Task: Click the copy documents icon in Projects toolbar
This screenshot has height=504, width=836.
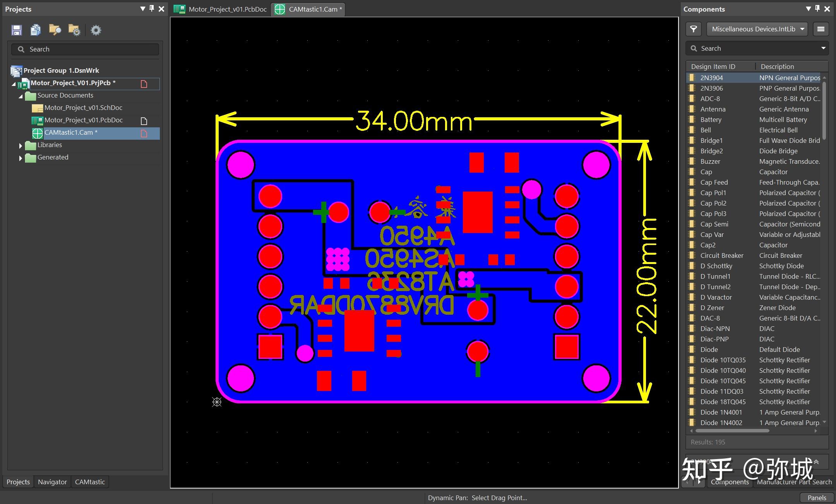Action: tap(36, 30)
